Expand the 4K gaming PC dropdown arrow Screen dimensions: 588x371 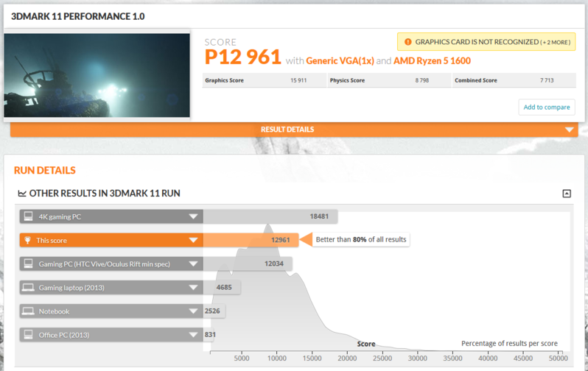[x=193, y=216]
